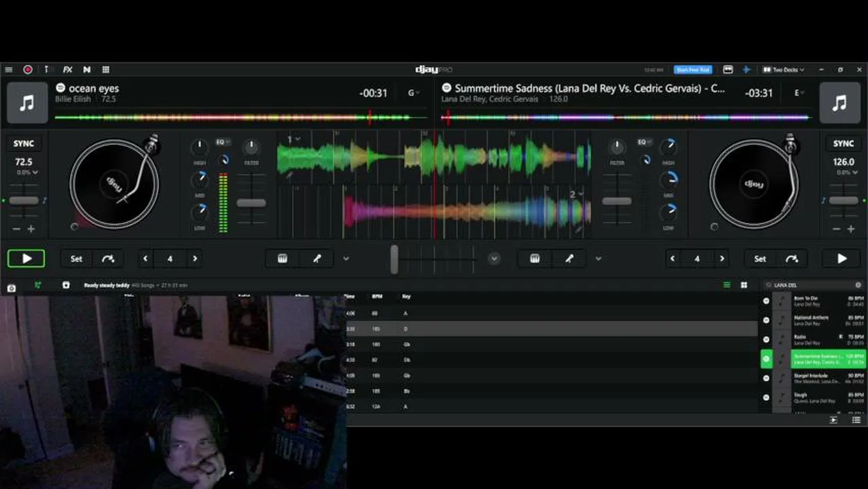Increase left deck loop length arrow
This screenshot has width=868, height=489.
(195, 259)
